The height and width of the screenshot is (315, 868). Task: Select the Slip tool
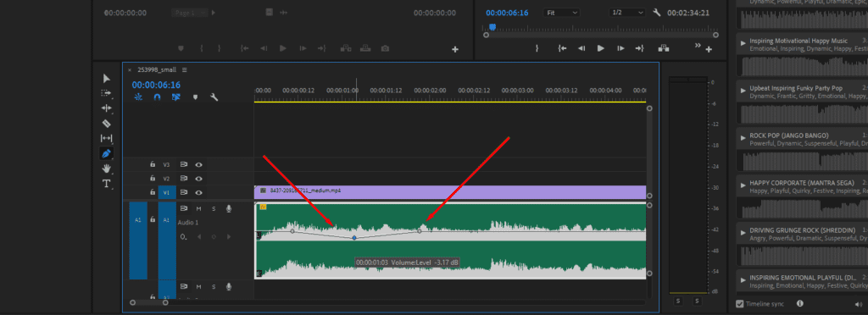[106, 138]
